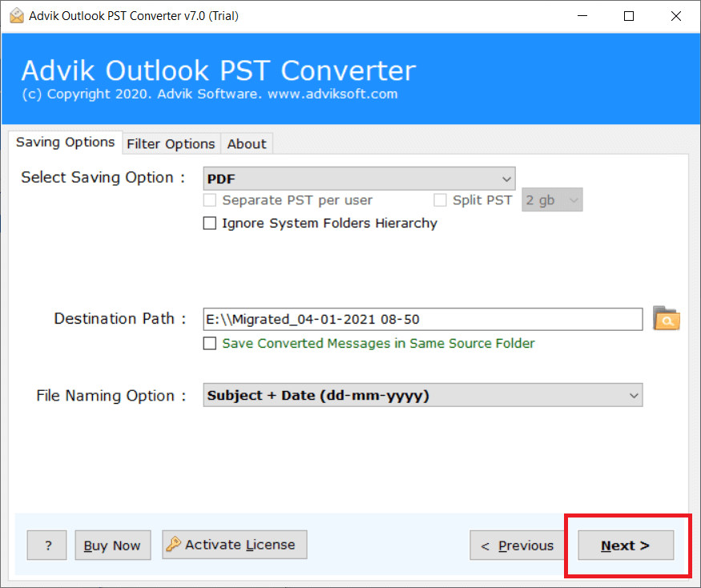Open the Select Saving Option PDF dropdown
Screen dimensions: 701x588
coord(359,179)
